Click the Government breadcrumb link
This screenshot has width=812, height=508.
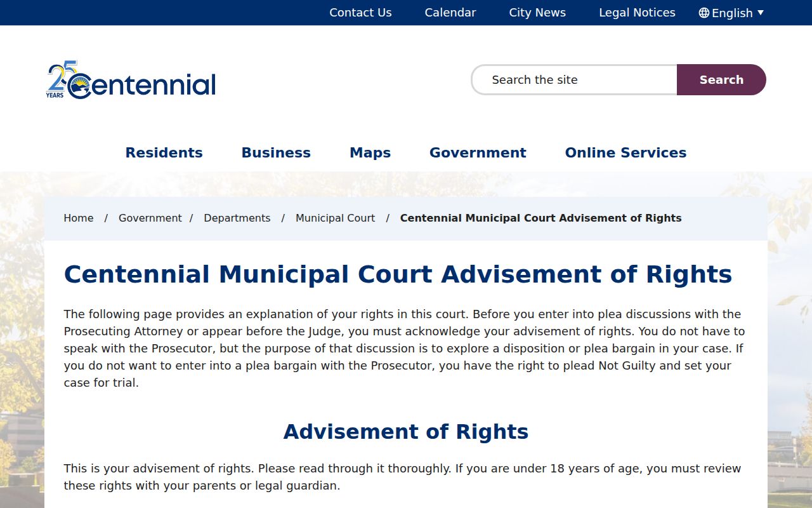point(150,218)
